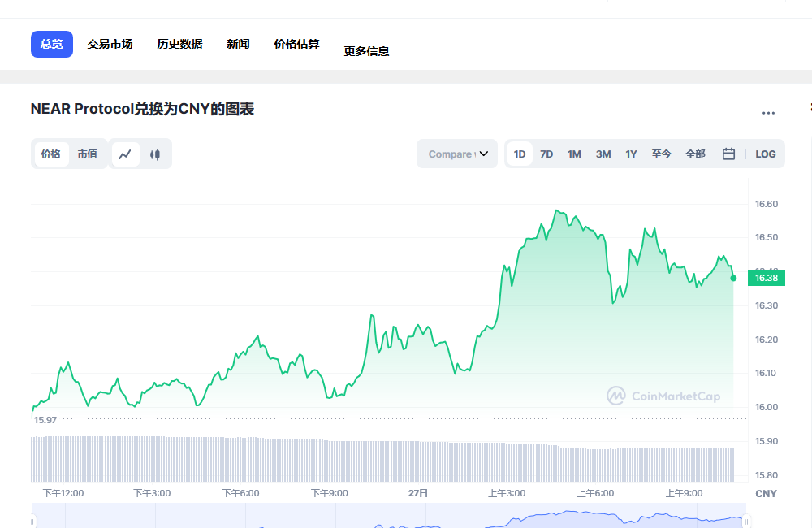Select the 1M time range
The height and width of the screenshot is (528, 812).
(x=574, y=154)
